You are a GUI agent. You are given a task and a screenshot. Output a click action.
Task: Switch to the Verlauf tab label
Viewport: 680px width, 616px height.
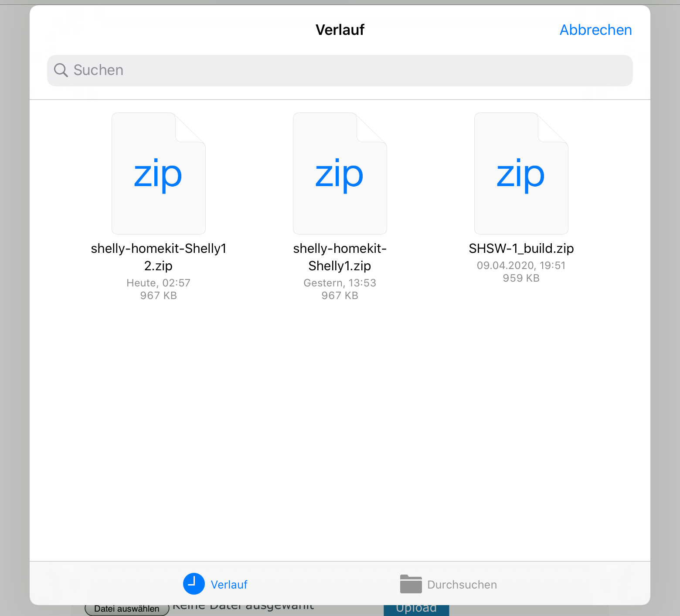point(229,585)
